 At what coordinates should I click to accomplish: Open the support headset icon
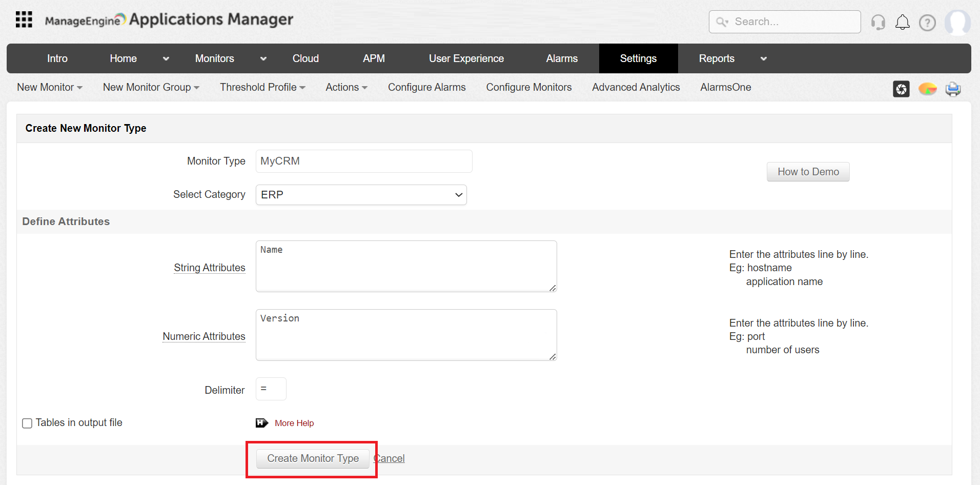click(878, 22)
